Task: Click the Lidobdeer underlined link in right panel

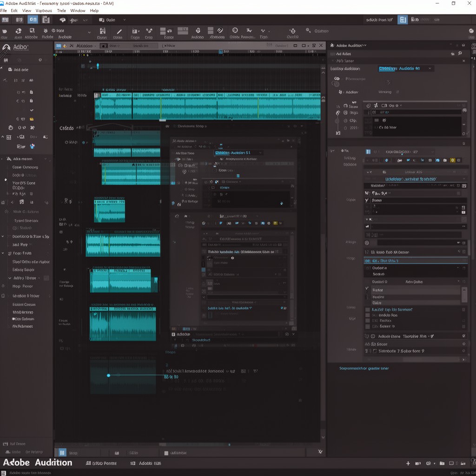Action: point(411,179)
